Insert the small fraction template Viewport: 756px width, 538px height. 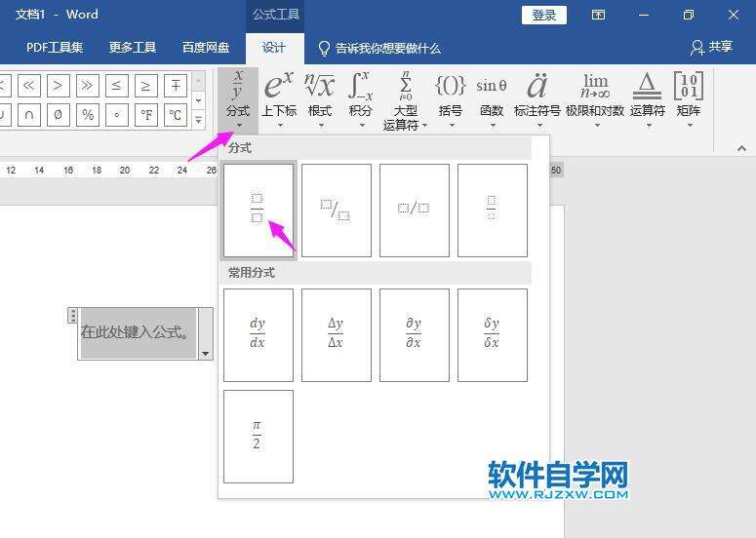pyautogui.click(x=493, y=210)
